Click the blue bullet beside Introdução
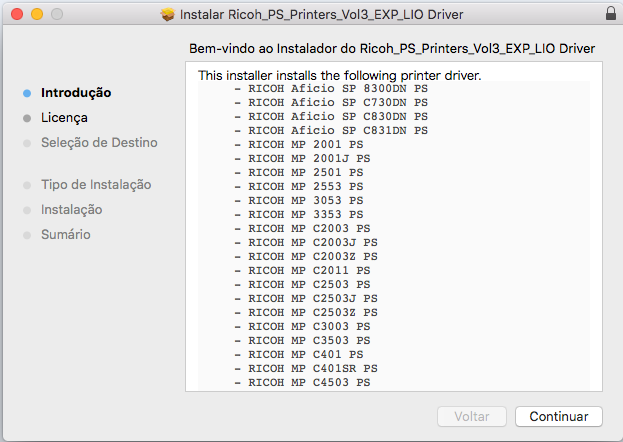The image size is (623, 442). coord(27,93)
